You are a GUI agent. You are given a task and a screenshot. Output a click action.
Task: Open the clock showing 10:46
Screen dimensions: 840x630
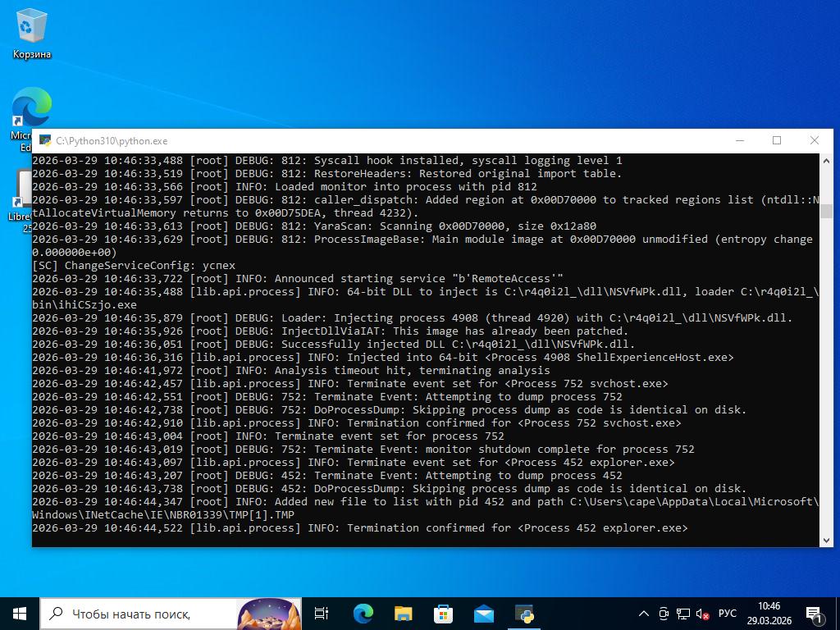point(769,613)
